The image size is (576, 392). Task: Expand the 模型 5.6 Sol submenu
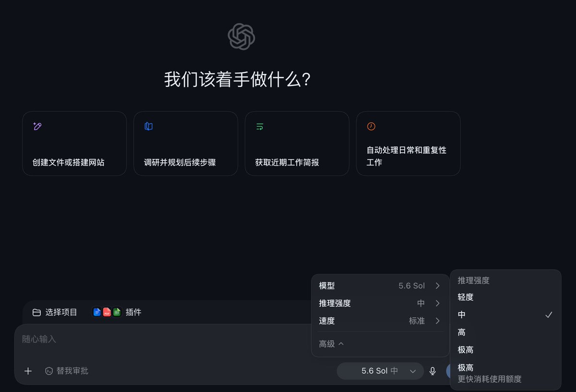380,286
